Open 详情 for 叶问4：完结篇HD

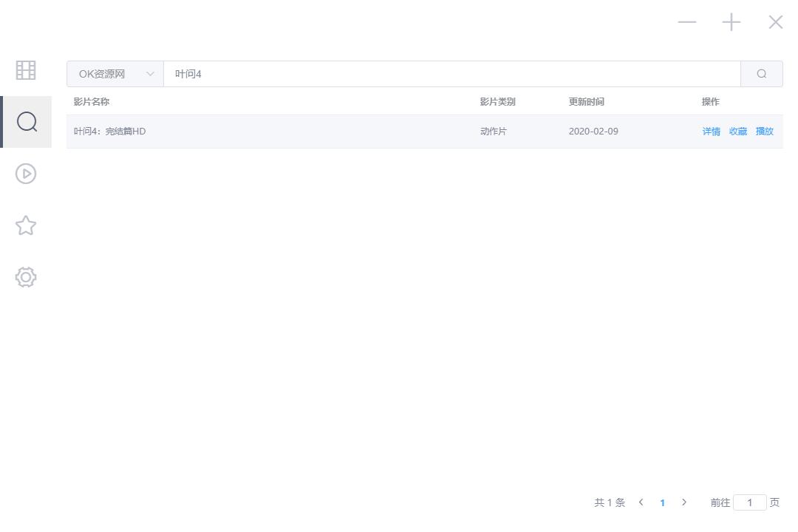pyautogui.click(x=710, y=131)
